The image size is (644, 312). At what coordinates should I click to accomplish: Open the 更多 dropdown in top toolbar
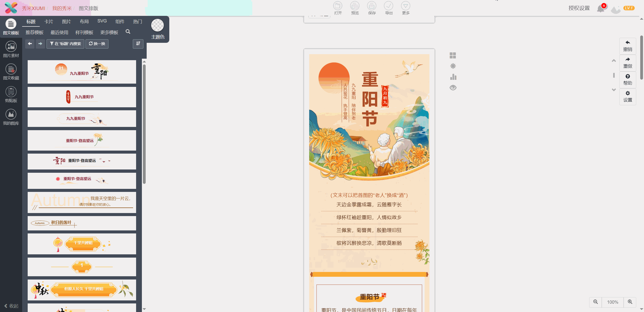click(406, 8)
